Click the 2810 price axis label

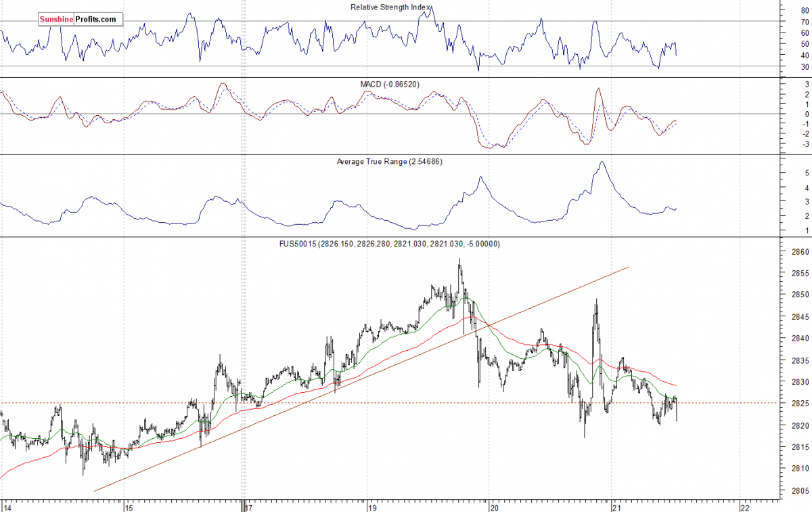pos(800,469)
